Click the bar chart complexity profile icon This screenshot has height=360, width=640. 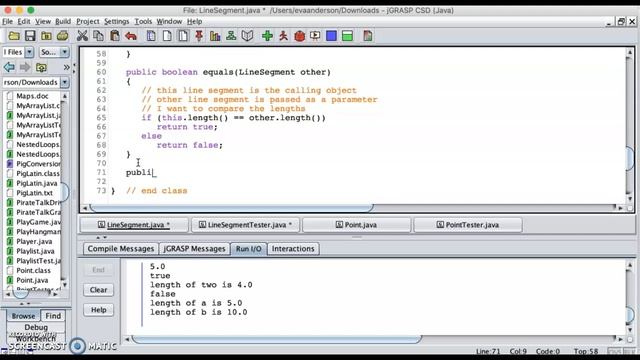215,36
